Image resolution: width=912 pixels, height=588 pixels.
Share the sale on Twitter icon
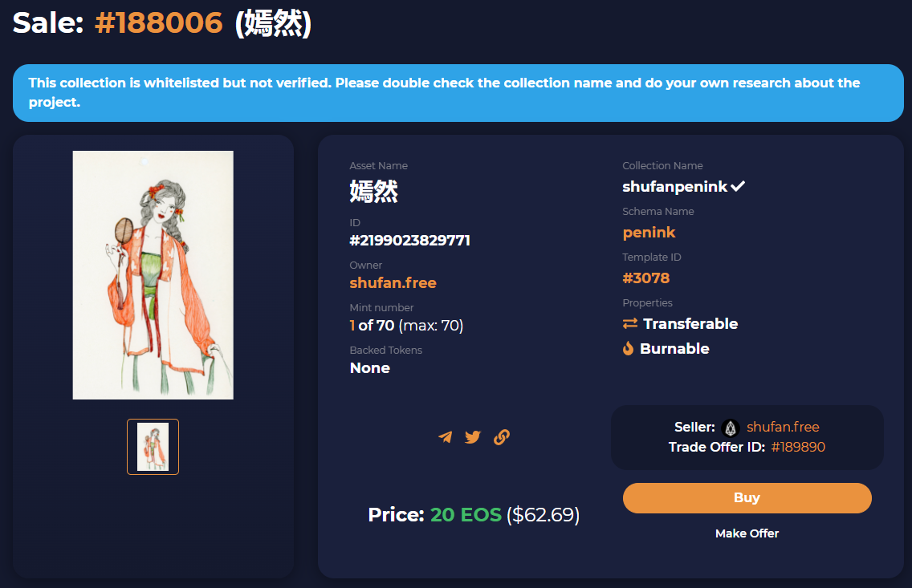click(x=473, y=437)
